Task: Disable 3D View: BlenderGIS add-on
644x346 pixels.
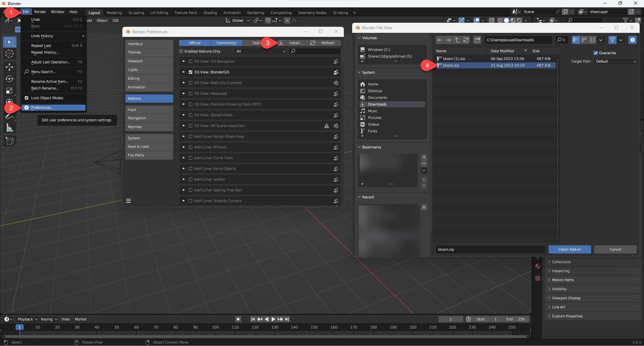Action: coord(191,72)
